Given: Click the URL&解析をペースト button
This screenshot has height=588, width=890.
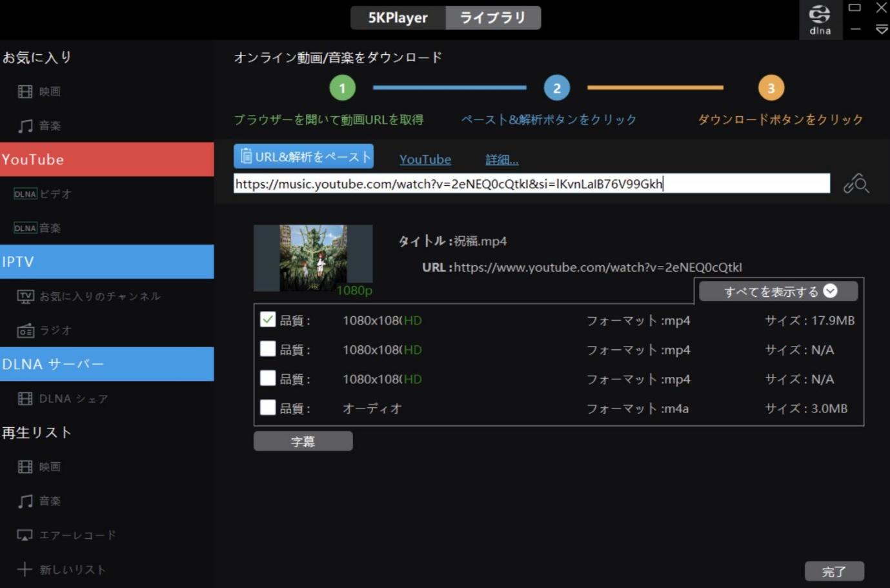Looking at the screenshot, I should (x=303, y=156).
